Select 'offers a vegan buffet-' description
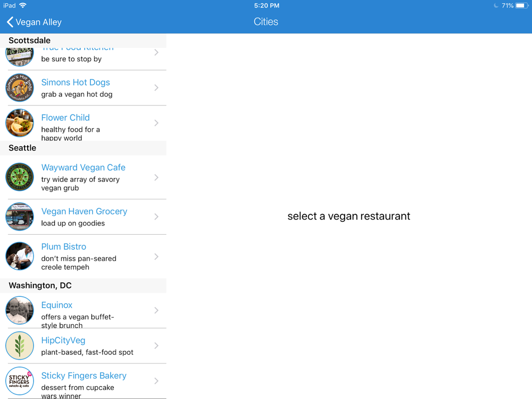The width and height of the screenshot is (532, 399). (77, 317)
